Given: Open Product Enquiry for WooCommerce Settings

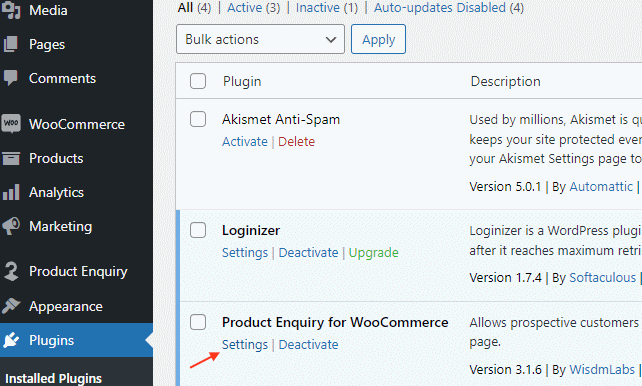Looking at the screenshot, I should pos(244,345).
